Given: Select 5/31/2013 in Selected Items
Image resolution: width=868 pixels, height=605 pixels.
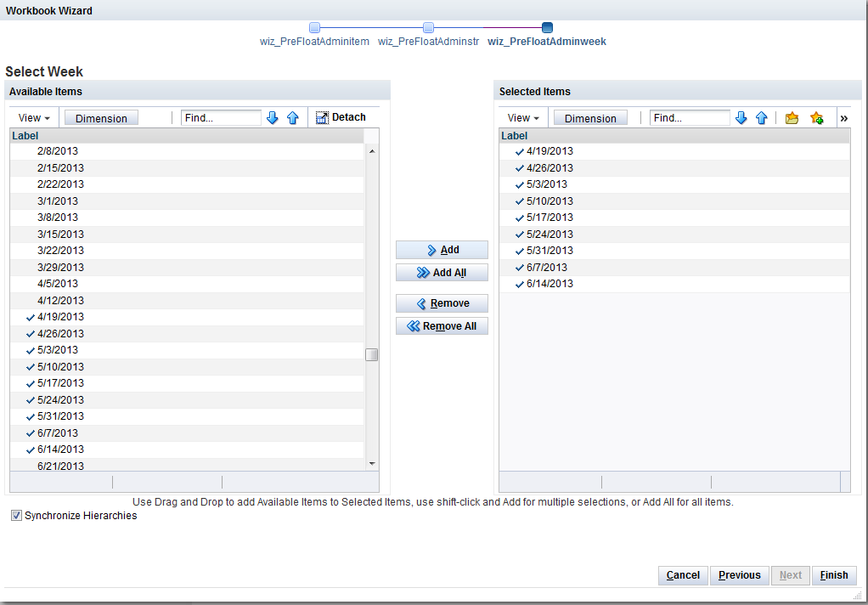Looking at the screenshot, I should (x=674, y=251).
